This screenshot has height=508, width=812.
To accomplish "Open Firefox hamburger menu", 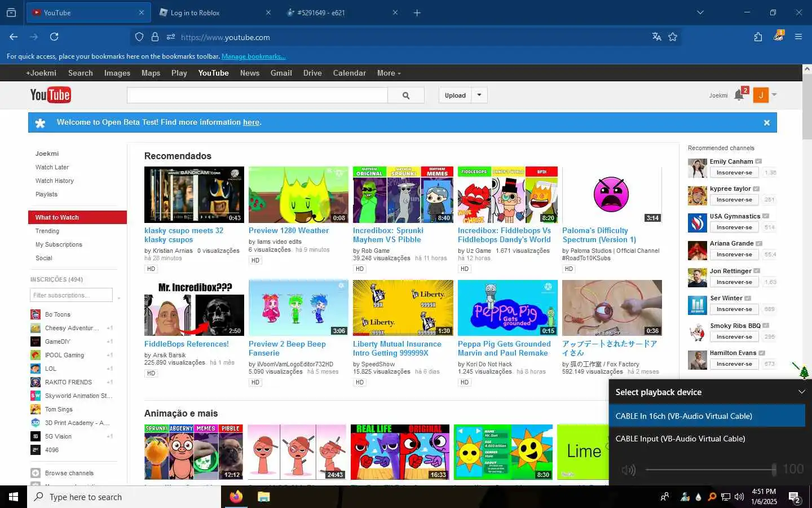I will click(798, 37).
